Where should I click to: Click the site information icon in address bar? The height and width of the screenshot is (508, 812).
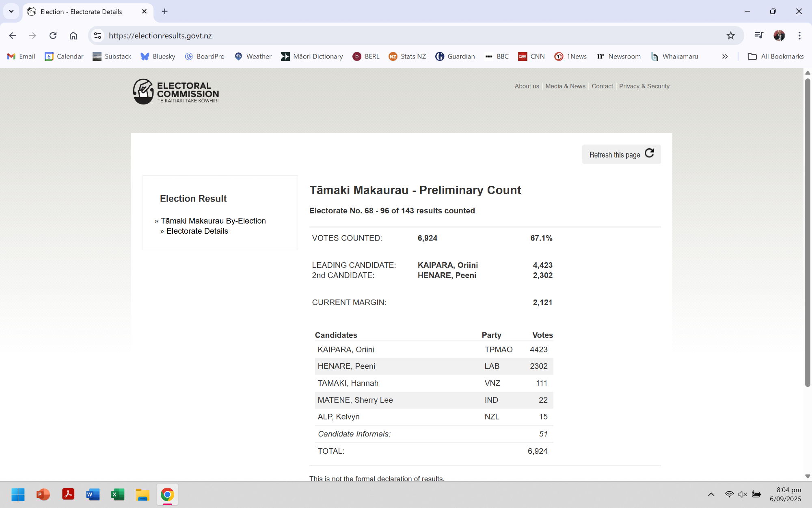click(97, 36)
